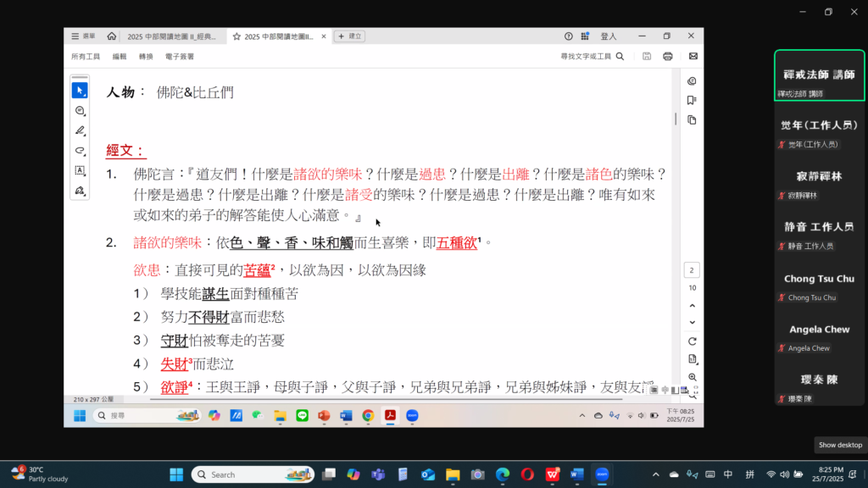This screenshot has height=488, width=868.
Task: Go to next page with down chevron
Action: [692, 322]
